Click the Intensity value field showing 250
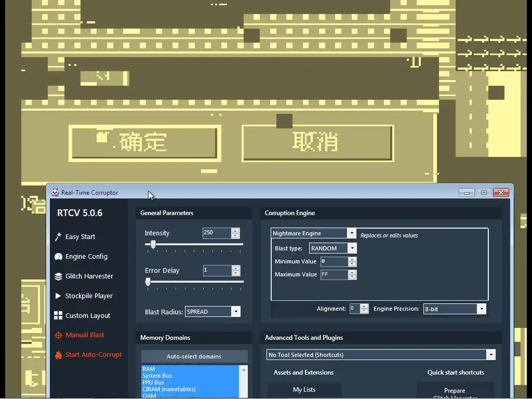 217,233
